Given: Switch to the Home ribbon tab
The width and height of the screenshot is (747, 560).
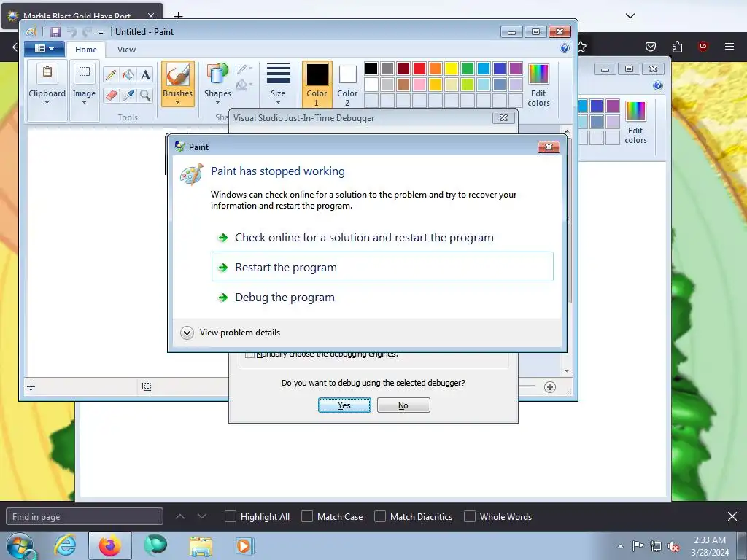Looking at the screenshot, I should tap(86, 50).
